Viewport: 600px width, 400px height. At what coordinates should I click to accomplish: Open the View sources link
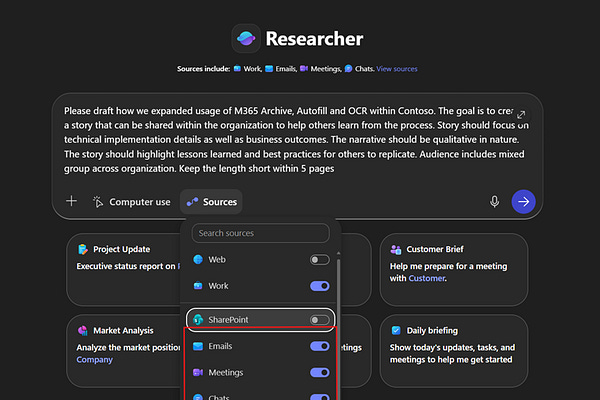click(397, 69)
